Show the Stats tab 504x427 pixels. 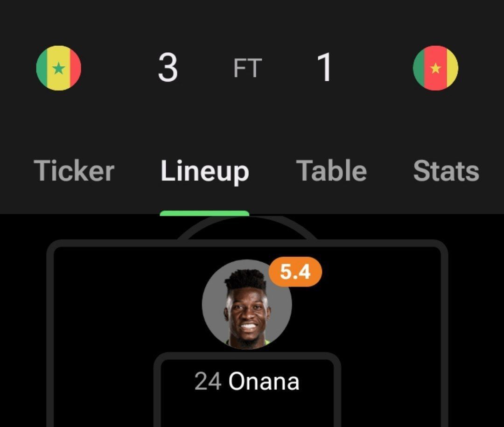pos(446,171)
